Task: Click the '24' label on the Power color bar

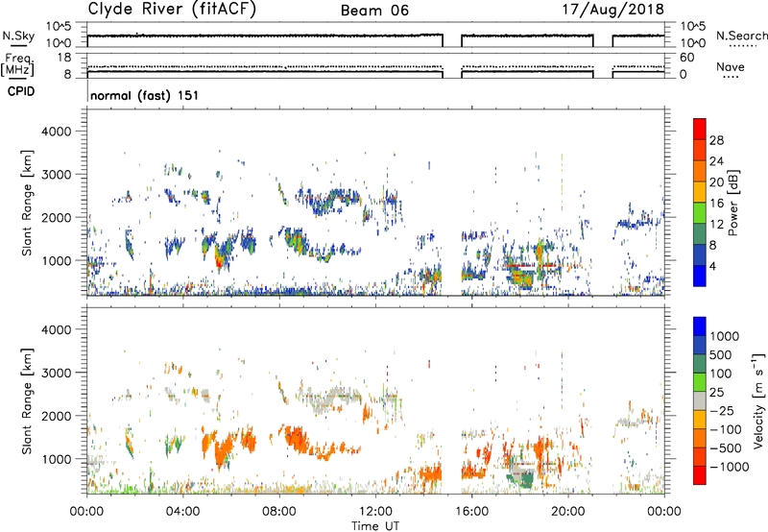Action: click(x=716, y=161)
